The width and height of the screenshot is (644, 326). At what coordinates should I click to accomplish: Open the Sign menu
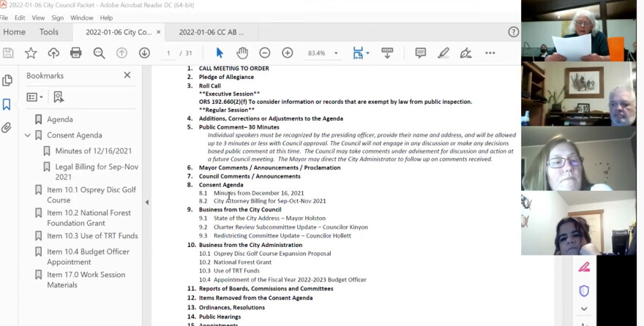tap(58, 18)
